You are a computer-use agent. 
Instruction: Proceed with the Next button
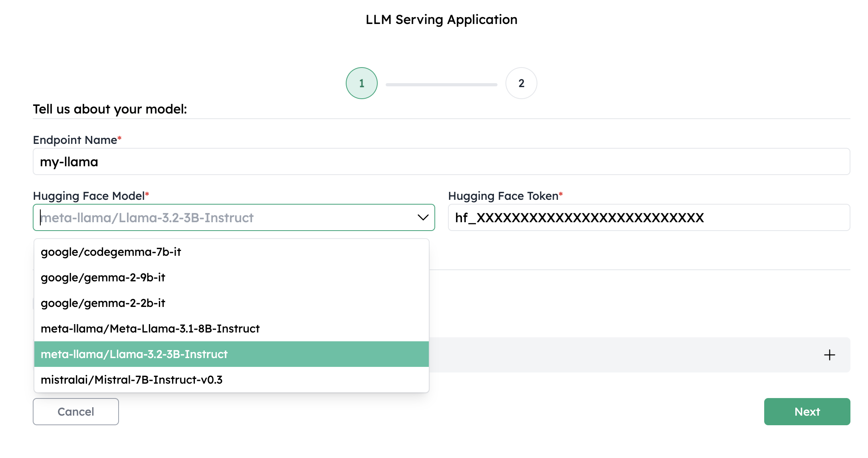coord(807,412)
